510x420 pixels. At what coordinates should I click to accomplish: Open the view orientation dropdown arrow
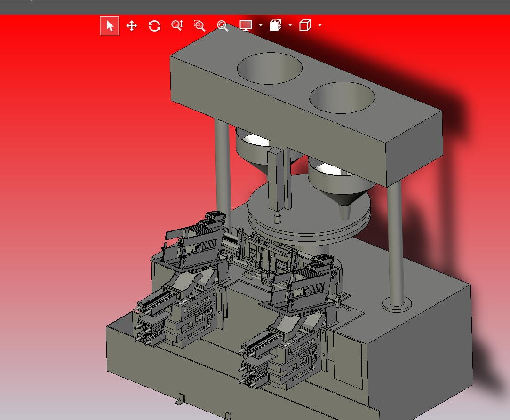point(320,25)
